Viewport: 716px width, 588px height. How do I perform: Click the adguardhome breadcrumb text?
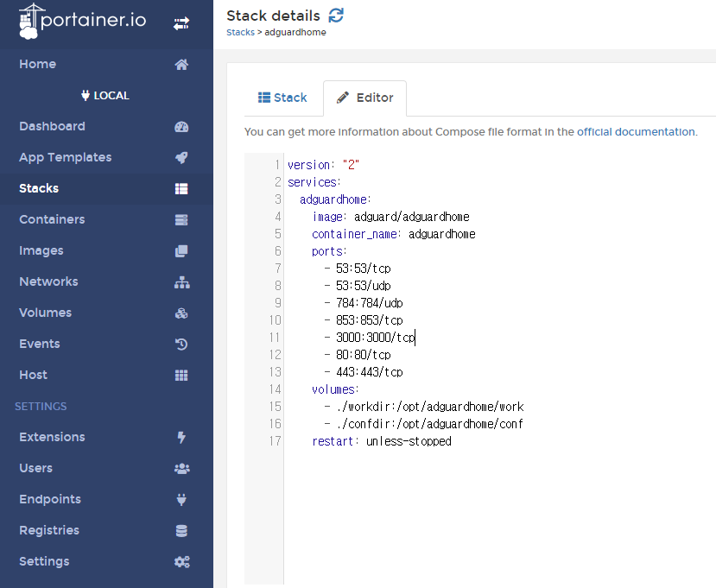(295, 33)
